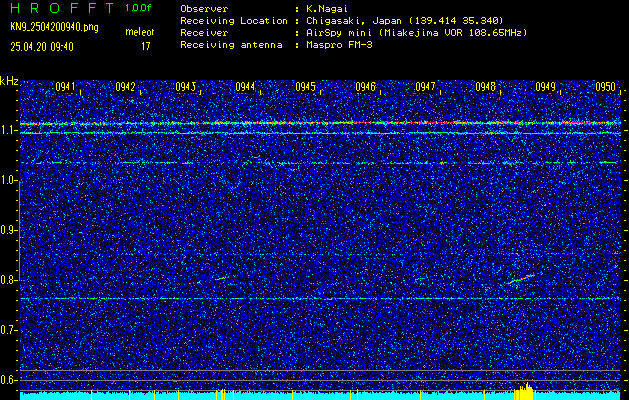Click the 0943 time marker
This screenshot has height=400, width=629.
pyautogui.click(x=185, y=87)
